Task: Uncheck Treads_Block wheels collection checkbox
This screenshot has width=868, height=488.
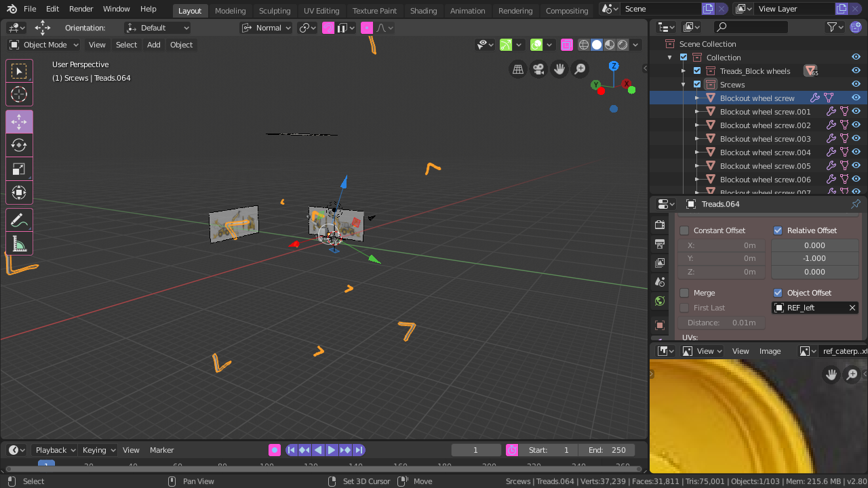Action: pyautogui.click(x=697, y=71)
